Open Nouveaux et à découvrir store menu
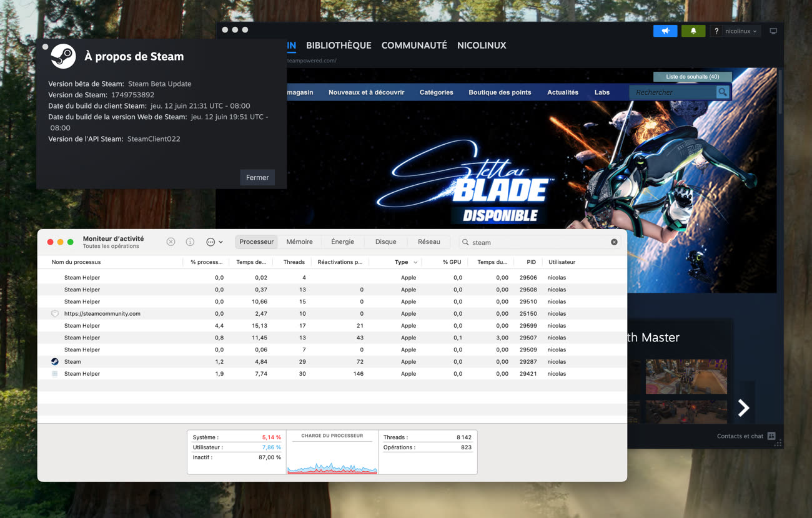812x518 pixels. click(x=366, y=92)
